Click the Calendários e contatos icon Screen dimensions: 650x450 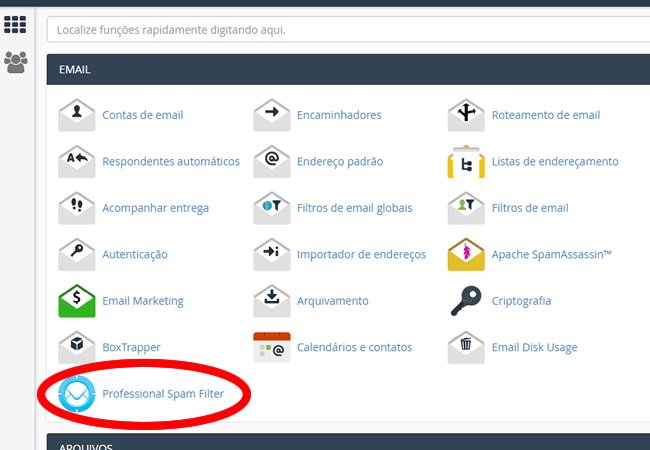(x=271, y=347)
